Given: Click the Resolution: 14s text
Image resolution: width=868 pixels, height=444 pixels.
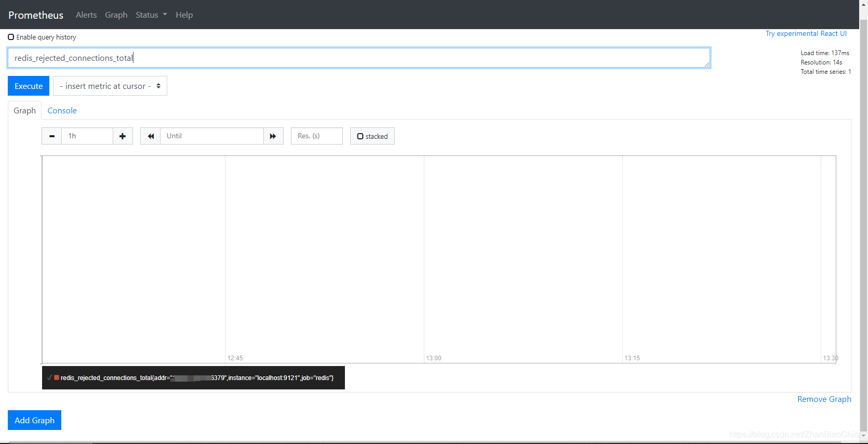Looking at the screenshot, I should click(x=821, y=62).
